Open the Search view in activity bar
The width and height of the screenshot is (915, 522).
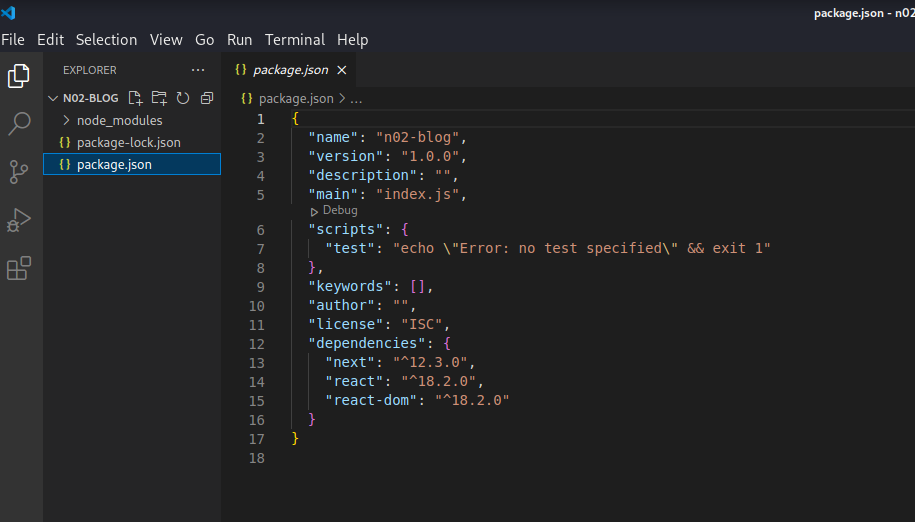(x=19, y=124)
